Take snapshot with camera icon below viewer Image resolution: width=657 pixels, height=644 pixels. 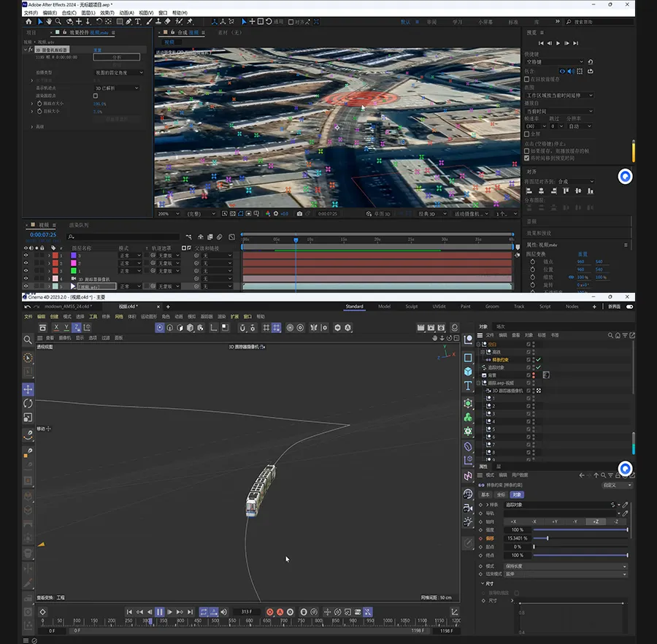299,214
